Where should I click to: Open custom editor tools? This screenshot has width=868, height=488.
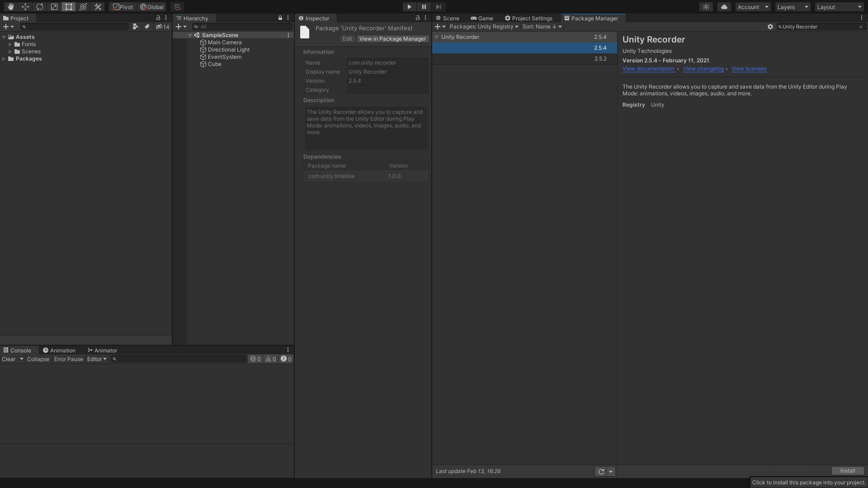(x=98, y=7)
